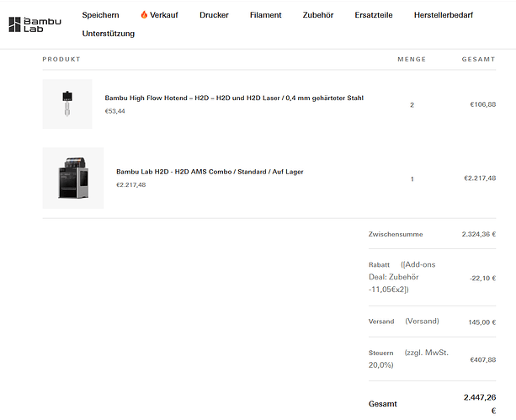Open the Herstellerbedarf menu

[x=444, y=15]
